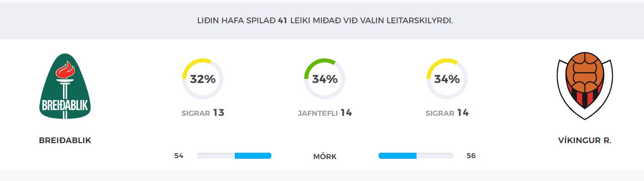Select the SIGRAR 13 wins label
This screenshot has width=644, height=181.
click(203, 113)
